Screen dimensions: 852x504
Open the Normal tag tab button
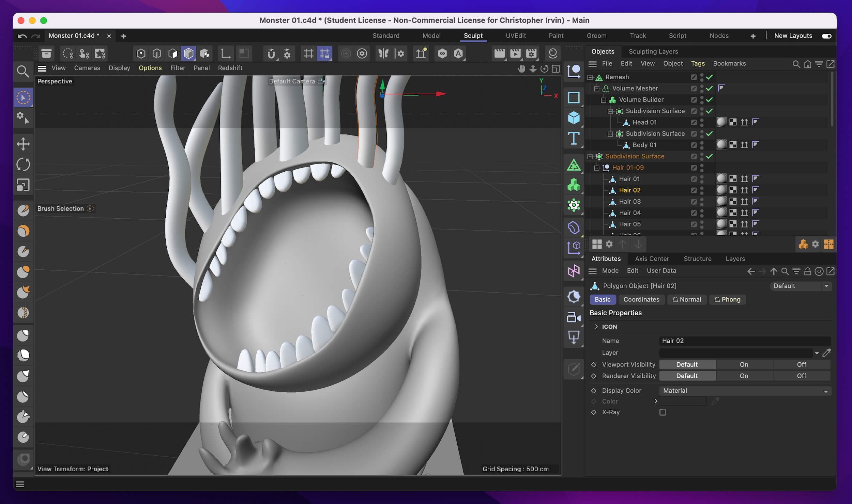[687, 300]
